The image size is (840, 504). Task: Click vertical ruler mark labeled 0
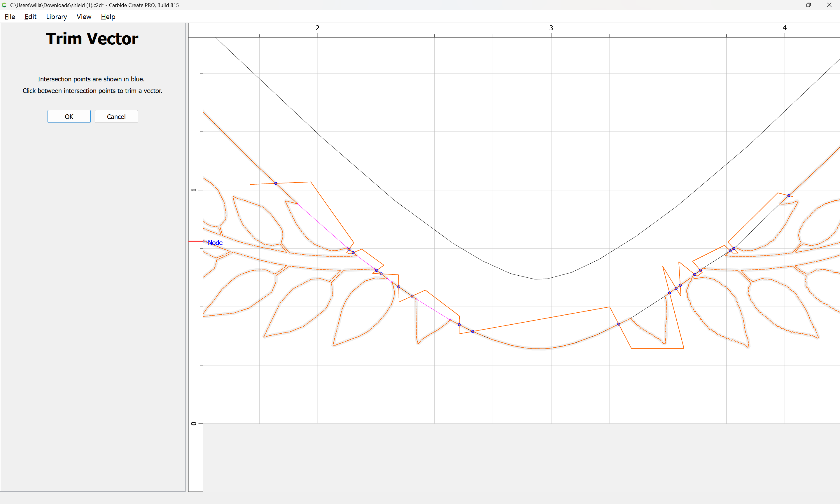tap(194, 423)
